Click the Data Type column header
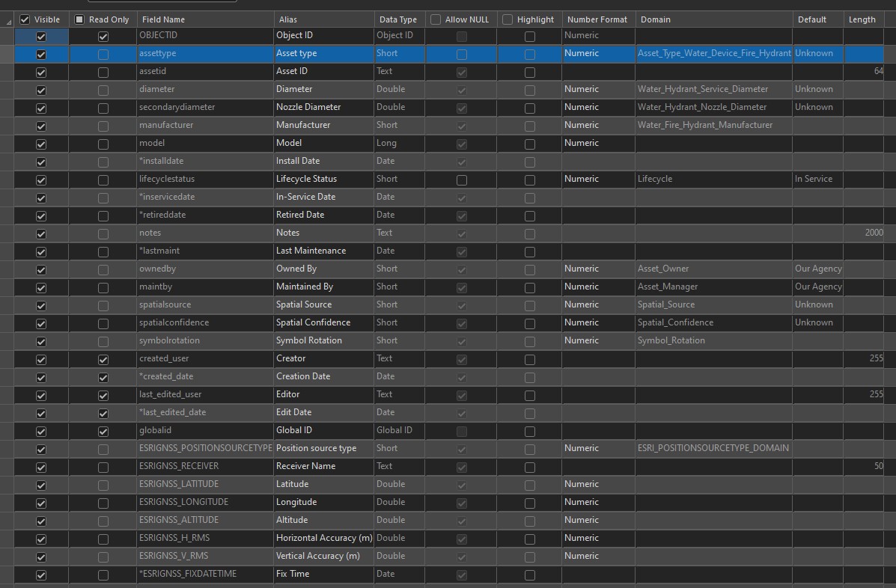Image resolution: width=896 pixels, height=588 pixels. (x=400, y=19)
